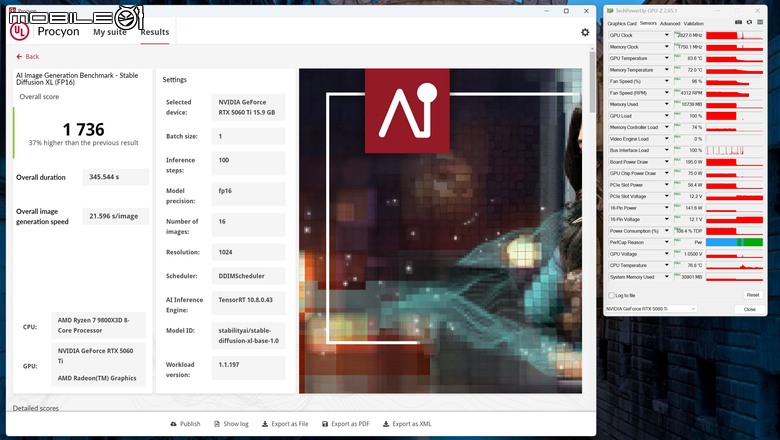The height and width of the screenshot is (440, 780).
Task: Click the Reset button in GPU-Z
Action: click(753, 295)
